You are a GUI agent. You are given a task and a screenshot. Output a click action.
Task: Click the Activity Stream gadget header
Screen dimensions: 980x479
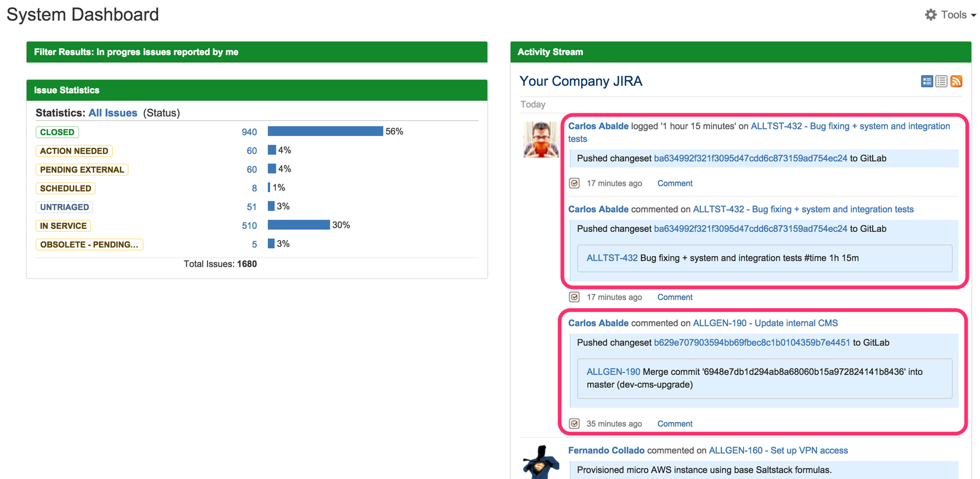[741, 52]
